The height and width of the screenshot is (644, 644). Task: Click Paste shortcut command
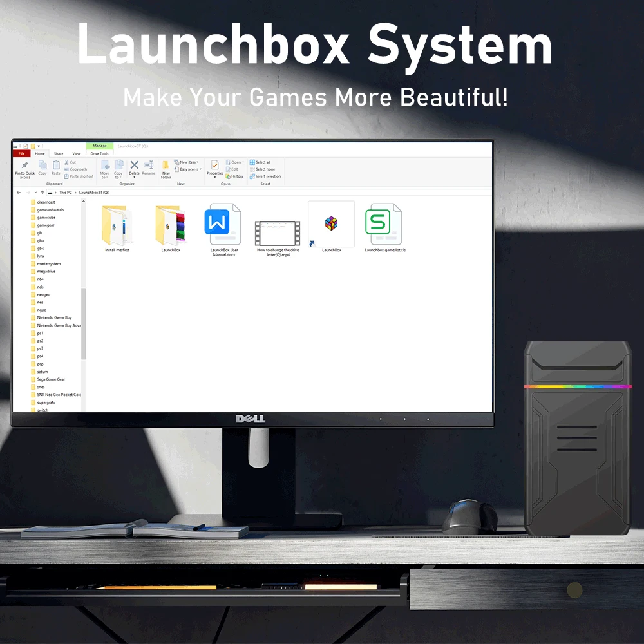(79, 176)
